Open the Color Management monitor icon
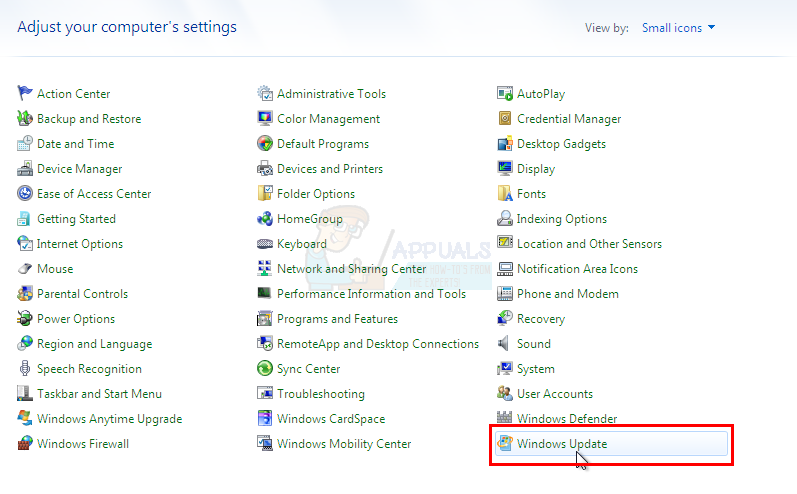797x494 pixels. tap(264, 118)
